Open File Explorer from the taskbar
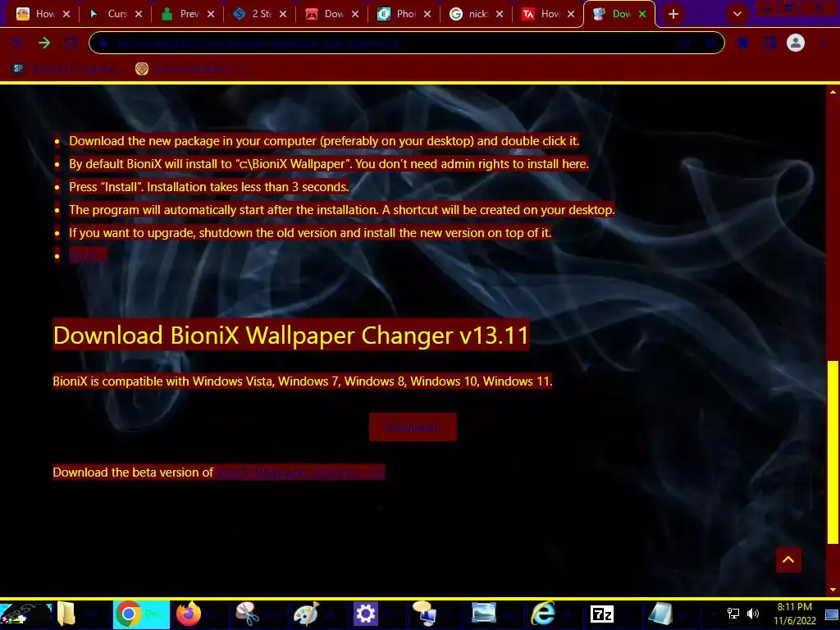840x630 pixels. [66, 614]
